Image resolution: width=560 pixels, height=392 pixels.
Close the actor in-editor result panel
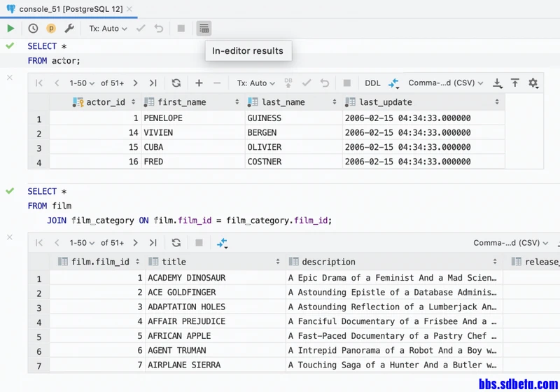pos(10,78)
